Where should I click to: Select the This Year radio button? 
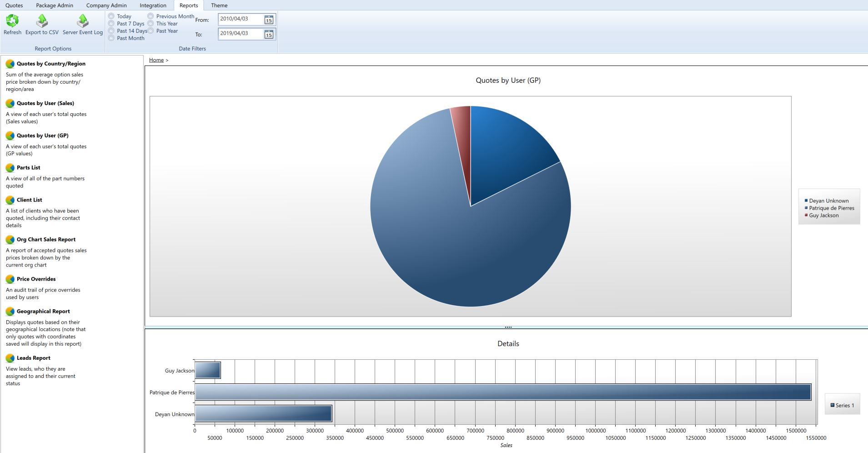pyautogui.click(x=151, y=24)
